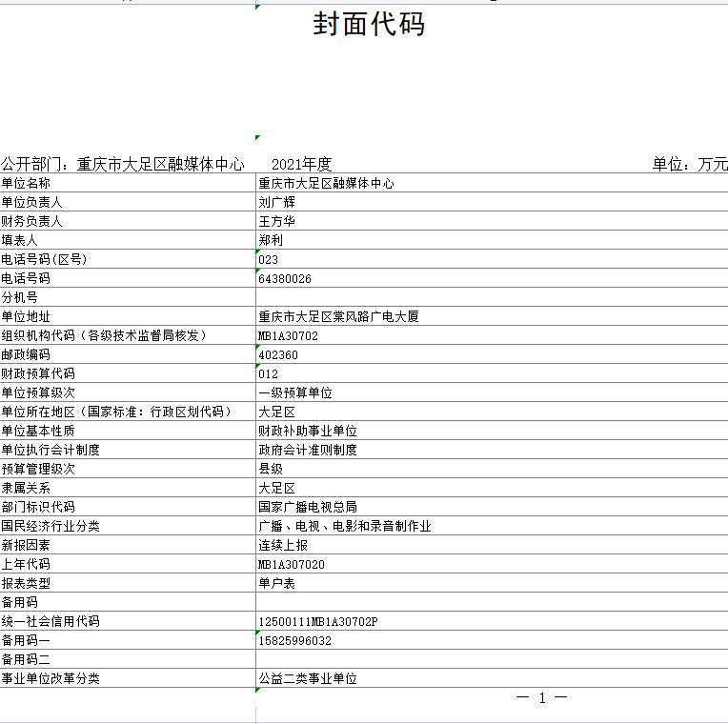Click the 单位基本性质 label cell
Screen dimensions: 728x724
click(x=128, y=431)
